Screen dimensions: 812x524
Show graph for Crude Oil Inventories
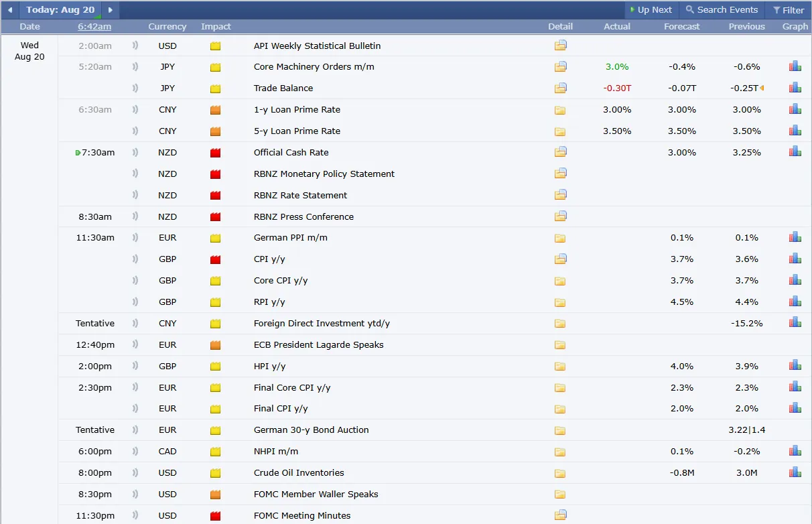[795, 472]
